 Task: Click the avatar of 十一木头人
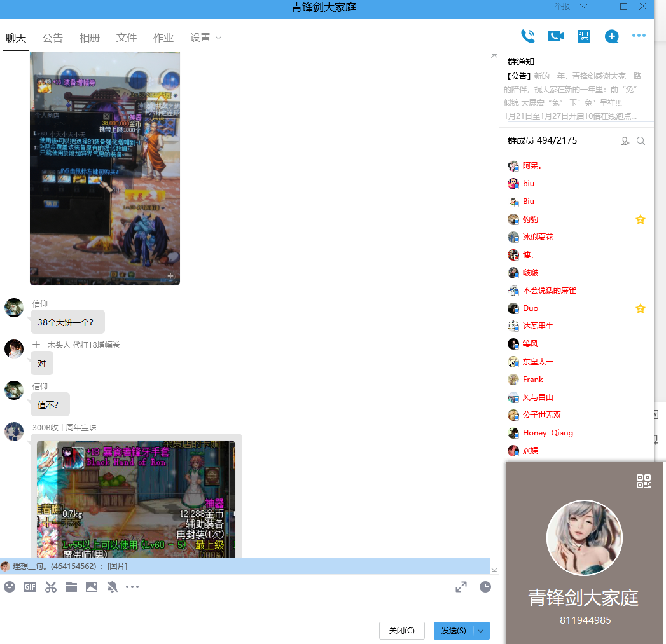click(14, 349)
